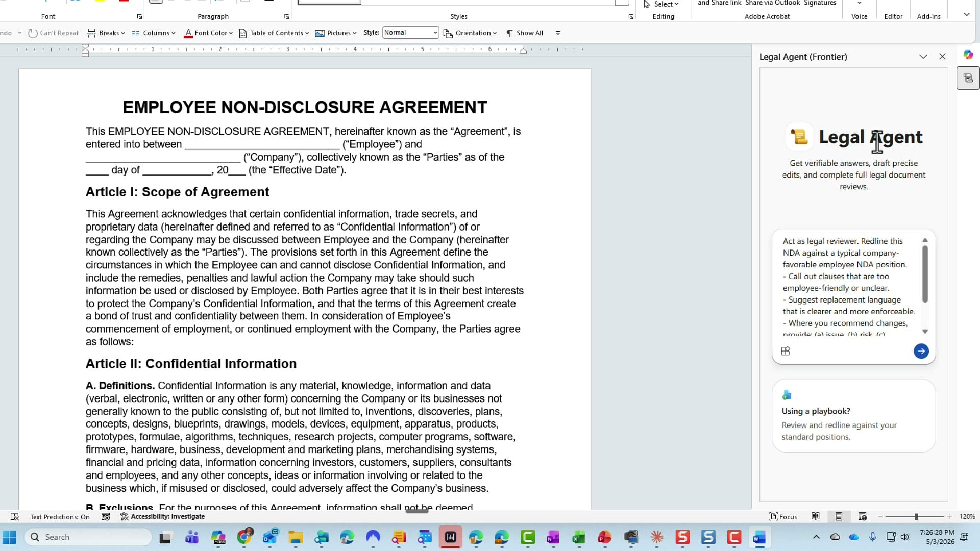Click the zoom slider handle

click(916, 517)
